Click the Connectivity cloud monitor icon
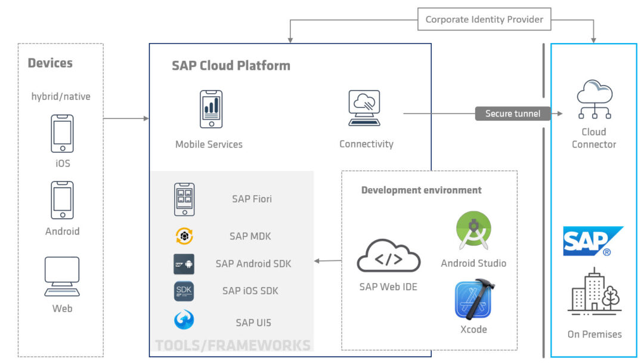644x363 pixels. [x=364, y=107]
